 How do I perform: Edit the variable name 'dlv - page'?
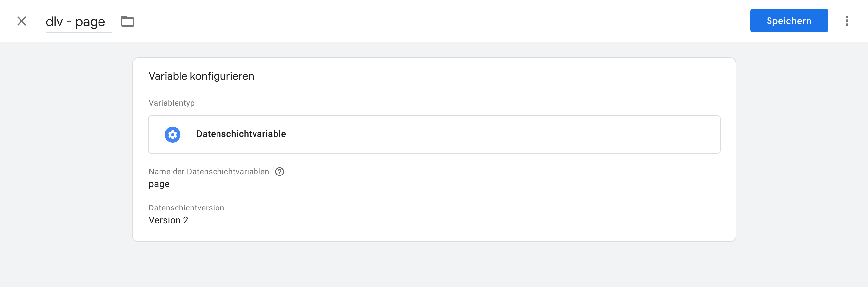[75, 22]
